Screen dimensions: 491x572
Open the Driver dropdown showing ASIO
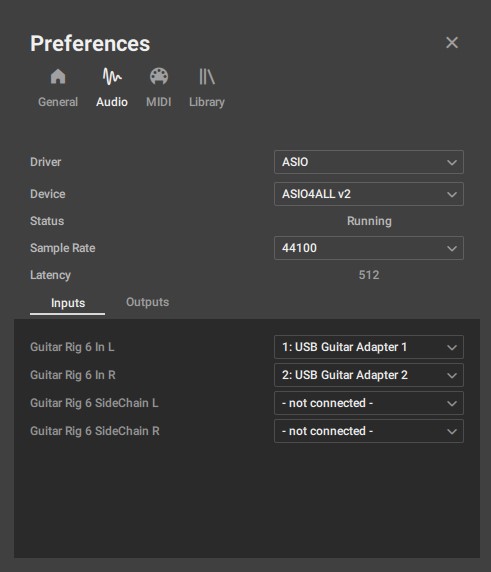pyautogui.click(x=369, y=162)
